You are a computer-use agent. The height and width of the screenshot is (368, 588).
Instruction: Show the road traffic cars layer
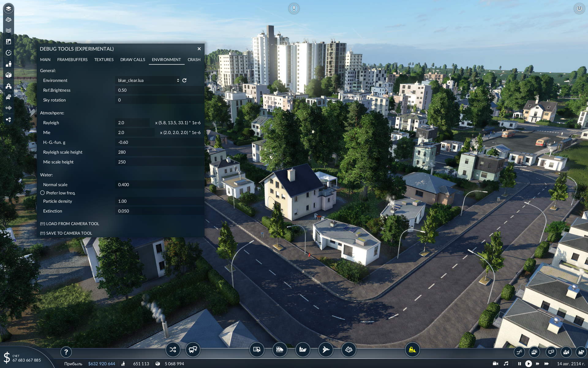(9, 97)
